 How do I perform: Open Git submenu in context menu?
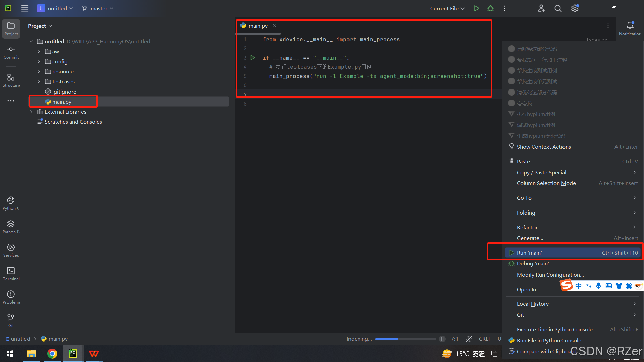[573, 315]
